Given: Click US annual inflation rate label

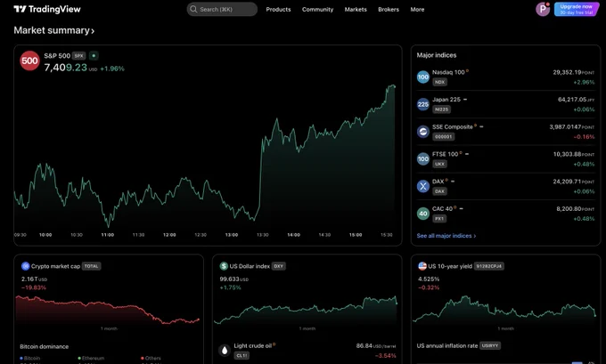Looking at the screenshot, I should coord(447,346).
